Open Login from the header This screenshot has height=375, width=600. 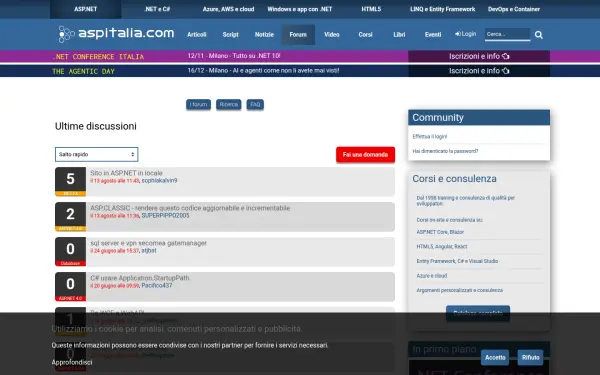tap(465, 34)
